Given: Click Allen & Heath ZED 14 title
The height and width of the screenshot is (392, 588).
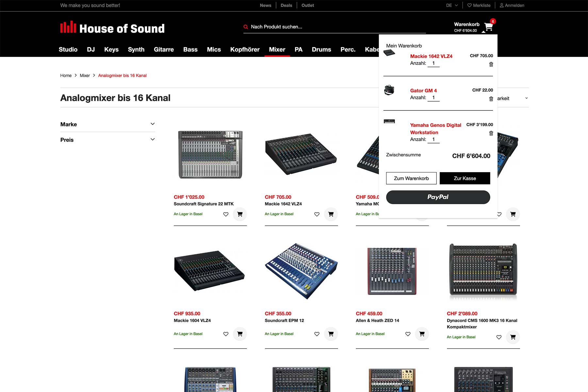Looking at the screenshot, I should [377, 320].
